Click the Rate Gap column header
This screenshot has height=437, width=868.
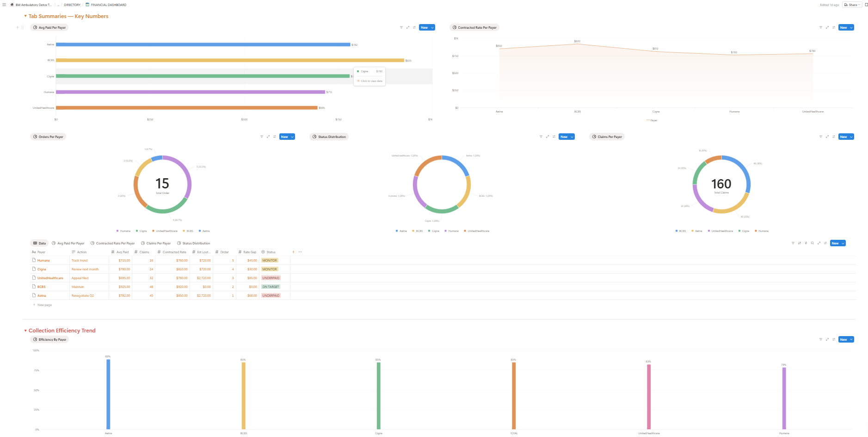point(247,252)
